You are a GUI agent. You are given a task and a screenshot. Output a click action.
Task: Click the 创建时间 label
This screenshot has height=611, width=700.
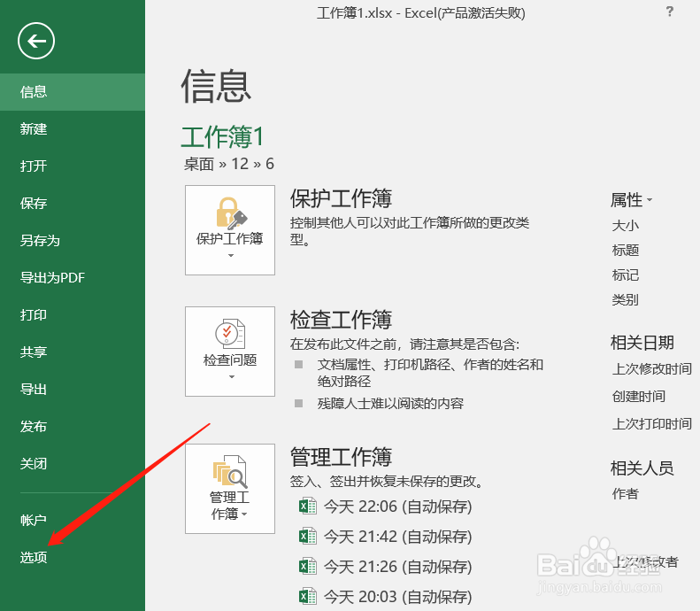click(638, 396)
